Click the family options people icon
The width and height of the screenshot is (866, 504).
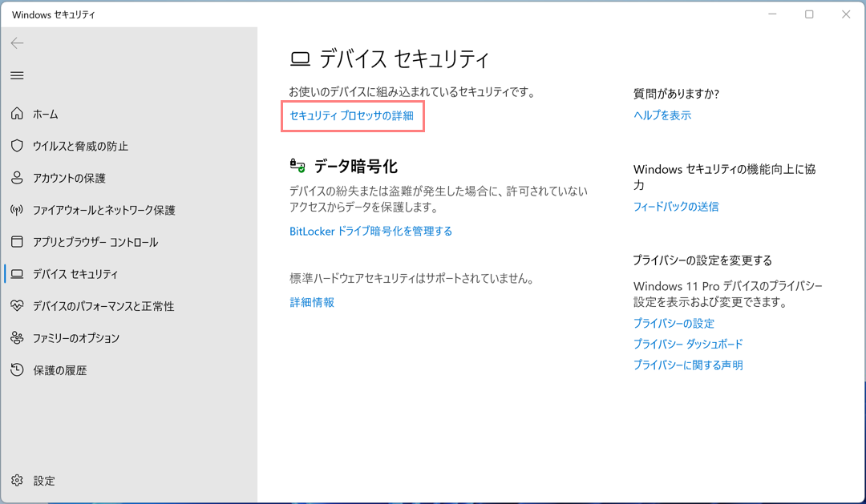pos(17,338)
